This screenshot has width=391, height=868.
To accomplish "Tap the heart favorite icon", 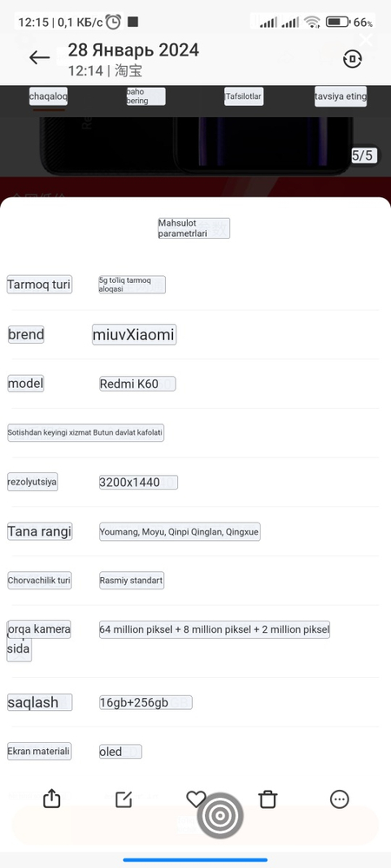I will click(195, 799).
